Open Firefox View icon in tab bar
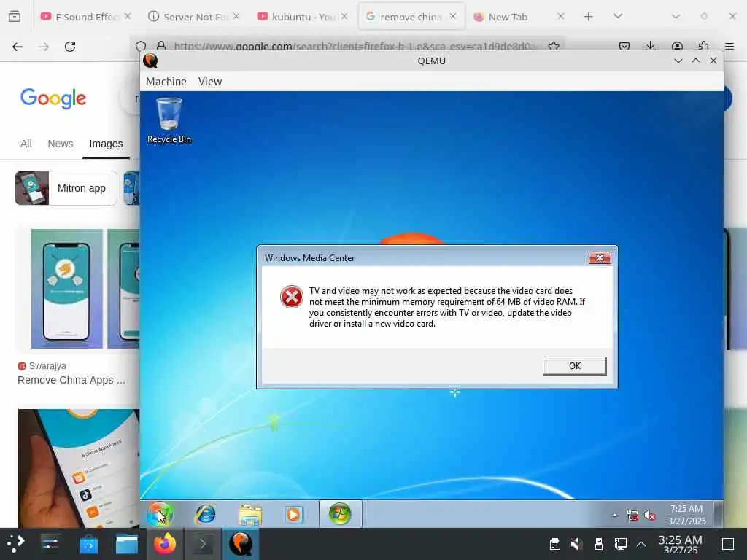747x560 pixels. [x=15, y=17]
